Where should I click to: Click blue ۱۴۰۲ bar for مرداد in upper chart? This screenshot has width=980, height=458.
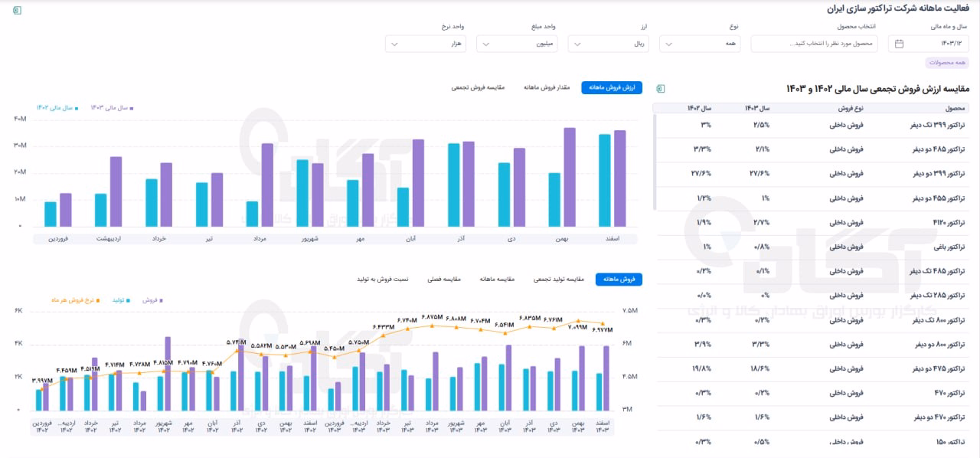251,214
